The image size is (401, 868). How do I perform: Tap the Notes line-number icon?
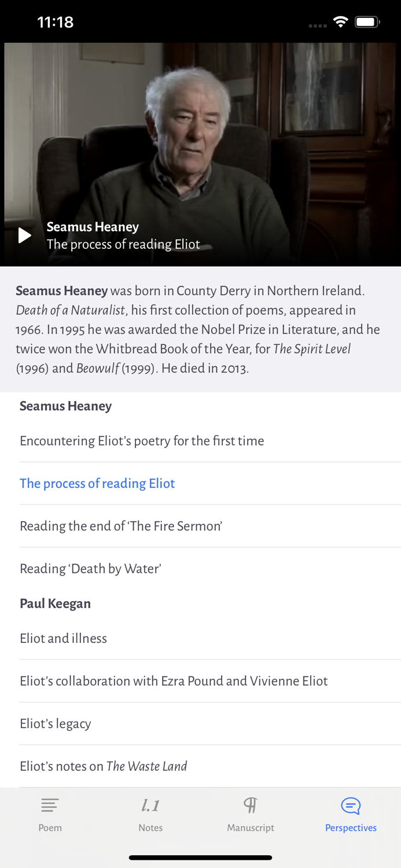pyautogui.click(x=150, y=805)
